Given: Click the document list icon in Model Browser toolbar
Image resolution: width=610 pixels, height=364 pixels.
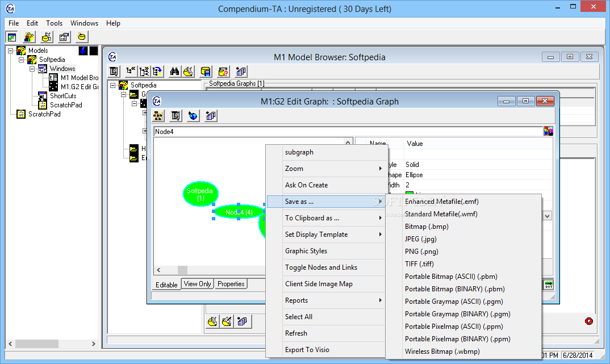Looking at the screenshot, I should [114, 72].
